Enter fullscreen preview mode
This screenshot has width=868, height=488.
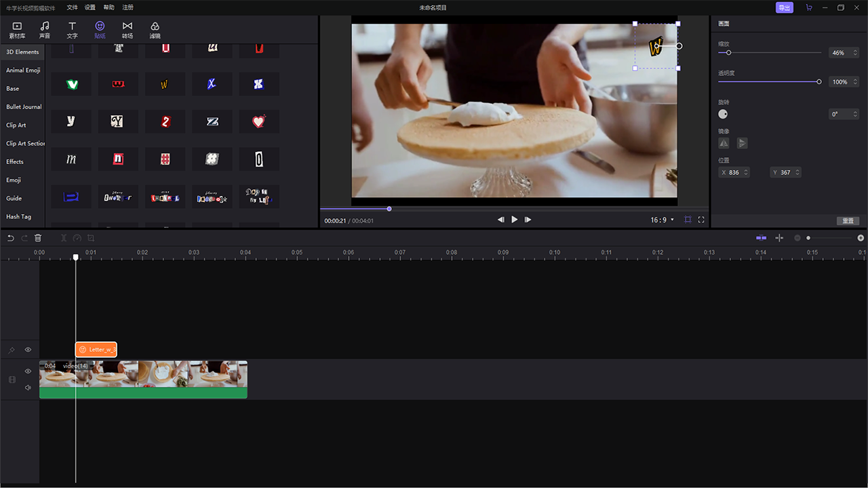point(701,220)
